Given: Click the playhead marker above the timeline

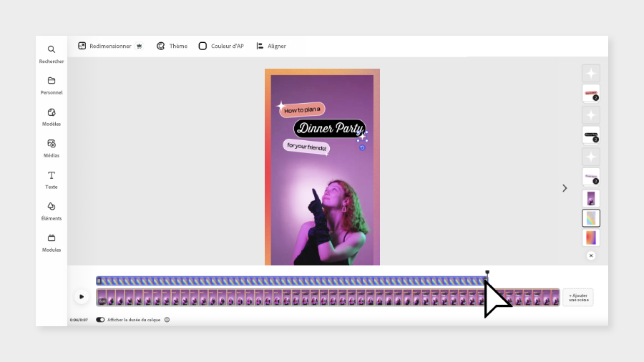Looking at the screenshot, I should tap(487, 273).
